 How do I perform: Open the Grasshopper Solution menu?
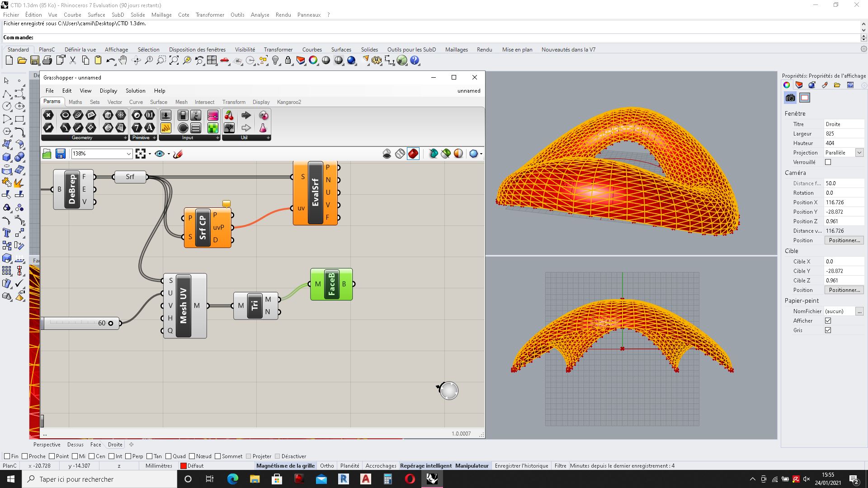click(135, 91)
